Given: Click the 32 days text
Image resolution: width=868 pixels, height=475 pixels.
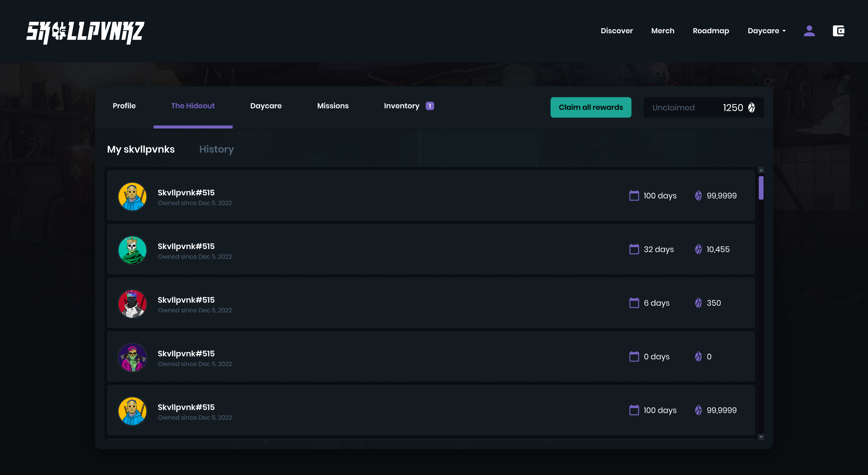Looking at the screenshot, I should tap(659, 249).
